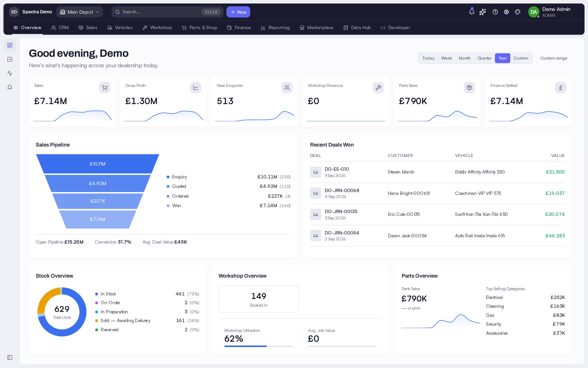
Task: Click the Finance Settled pound icon
Action: (x=561, y=88)
